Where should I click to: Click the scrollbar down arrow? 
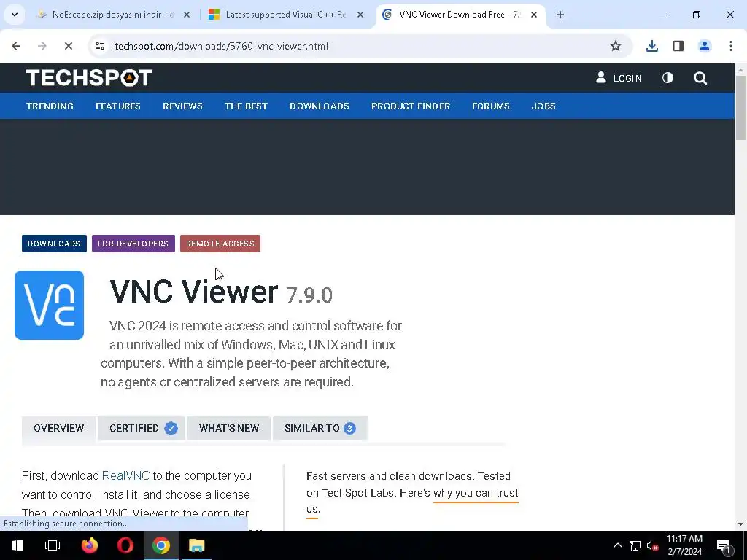click(x=741, y=524)
